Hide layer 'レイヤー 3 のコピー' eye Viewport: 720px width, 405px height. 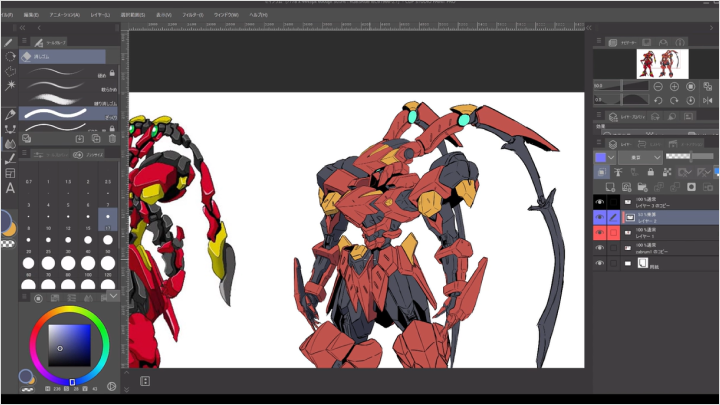[x=600, y=202]
